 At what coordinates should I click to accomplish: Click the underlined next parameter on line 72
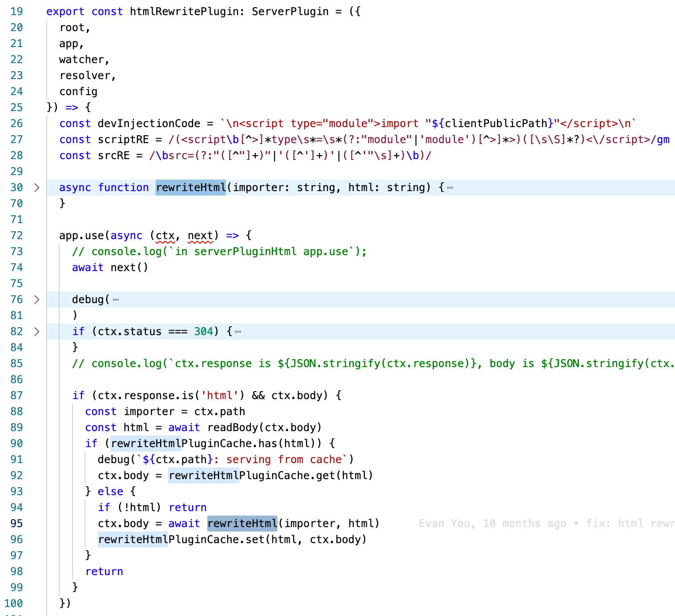click(200, 236)
